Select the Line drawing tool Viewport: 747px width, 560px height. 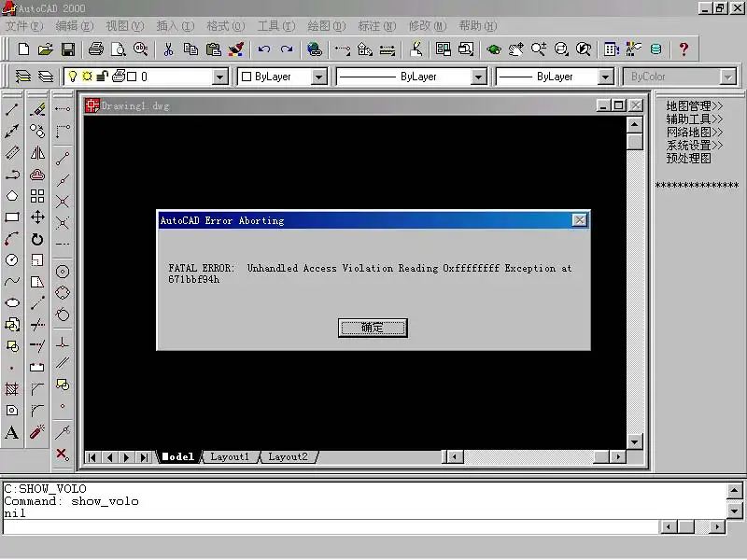pos(12,109)
